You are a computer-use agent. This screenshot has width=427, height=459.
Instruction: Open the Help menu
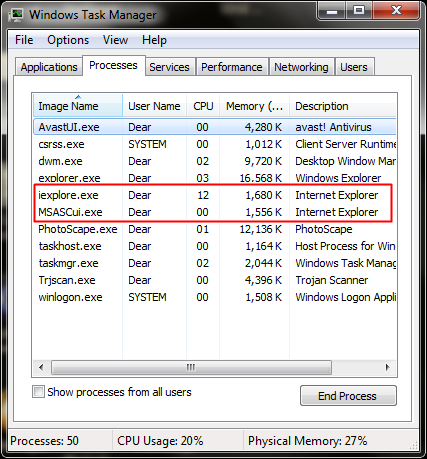(x=154, y=40)
